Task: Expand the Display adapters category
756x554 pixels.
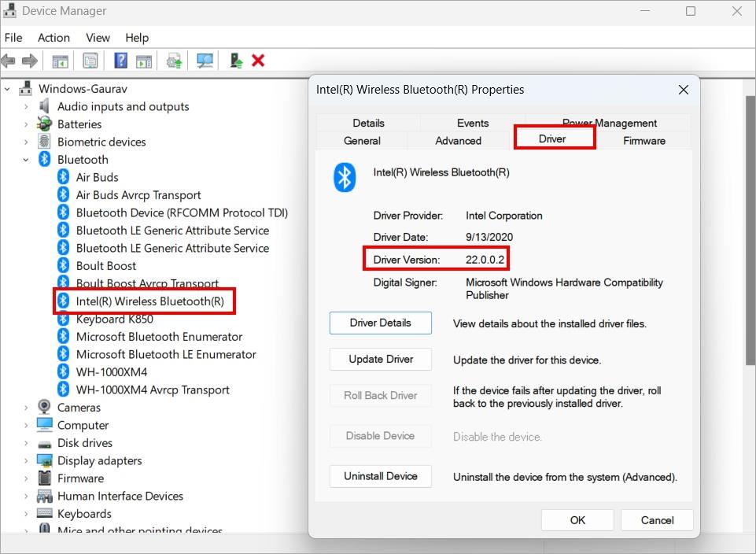Action: click(x=26, y=461)
